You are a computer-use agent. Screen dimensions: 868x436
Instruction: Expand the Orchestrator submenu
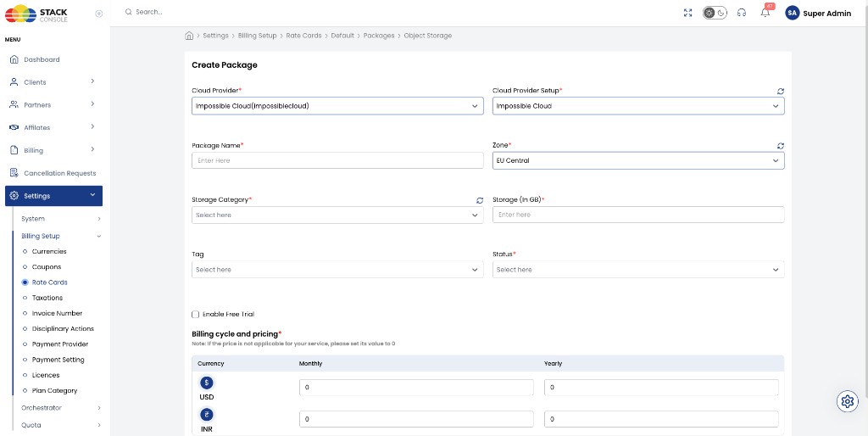click(61, 408)
